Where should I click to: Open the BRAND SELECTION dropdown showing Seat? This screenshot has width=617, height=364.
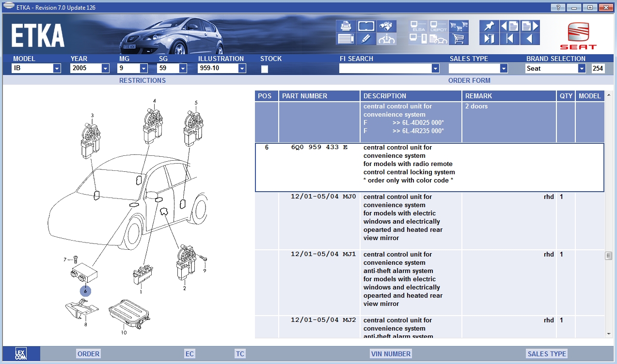[x=582, y=68]
